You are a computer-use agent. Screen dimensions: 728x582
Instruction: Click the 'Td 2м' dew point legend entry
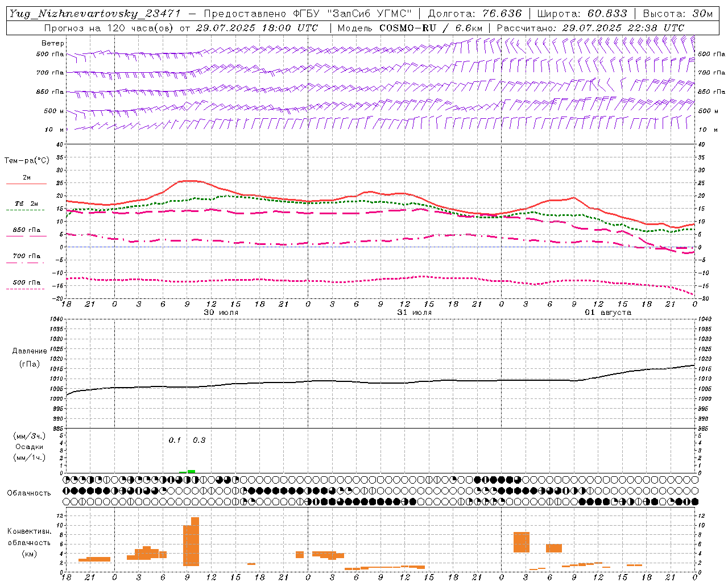(27, 203)
